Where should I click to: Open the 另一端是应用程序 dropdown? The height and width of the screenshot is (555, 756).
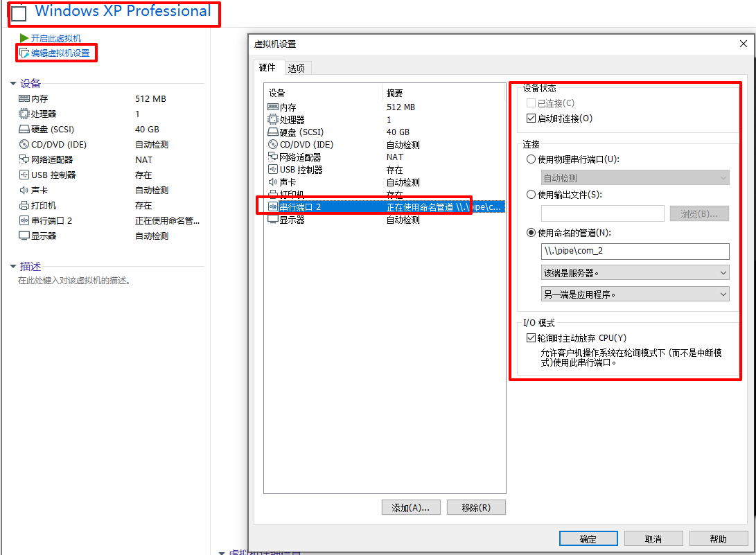635,294
